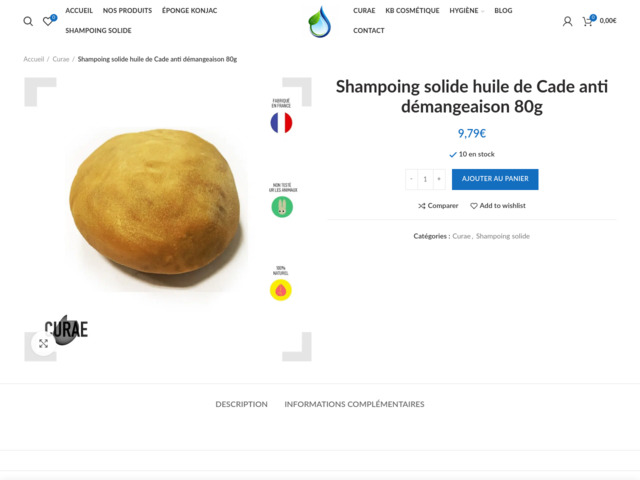This screenshot has height=480, width=640.
Task: Click the Add to wishlist heart
Action: pyautogui.click(x=473, y=206)
